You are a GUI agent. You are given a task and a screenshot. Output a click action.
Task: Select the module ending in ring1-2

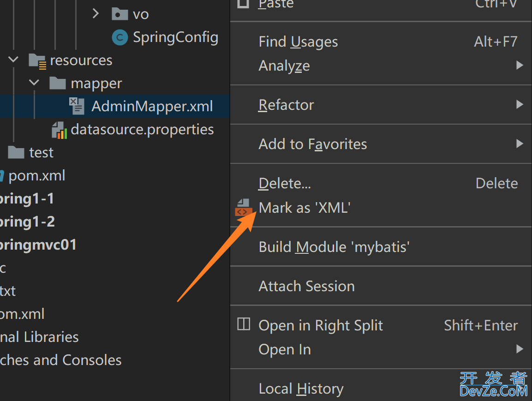coord(27,221)
